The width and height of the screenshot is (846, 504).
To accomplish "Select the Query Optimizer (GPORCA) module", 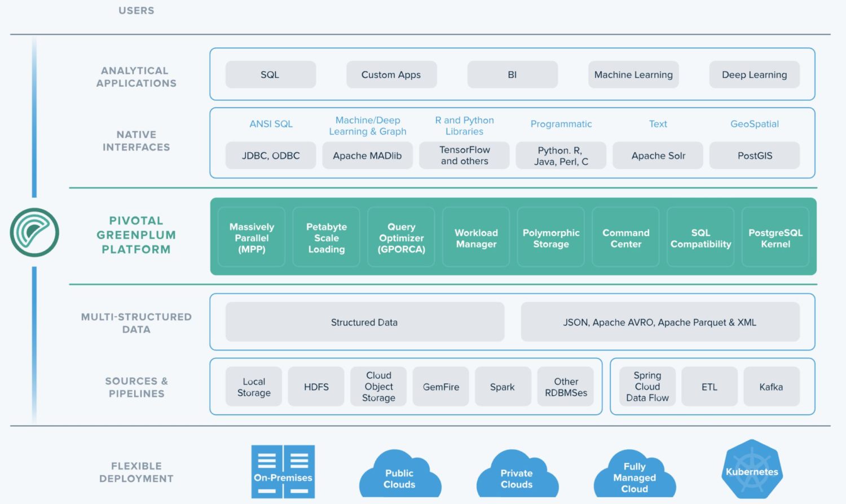I will tap(401, 237).
